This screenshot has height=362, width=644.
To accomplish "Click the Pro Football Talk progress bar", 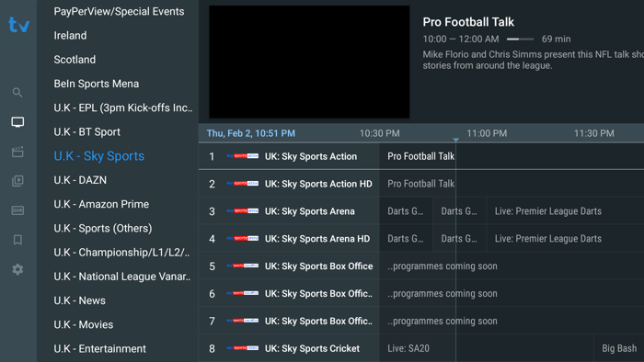I will click(520, 40).
